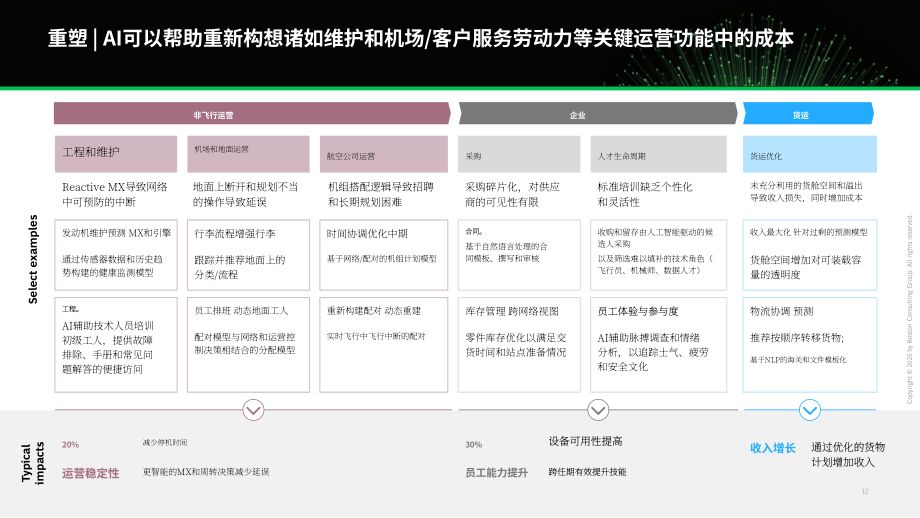Click the 机场和地面运营 header box
This screenshot has height=518, width=920.
point(248,154)
